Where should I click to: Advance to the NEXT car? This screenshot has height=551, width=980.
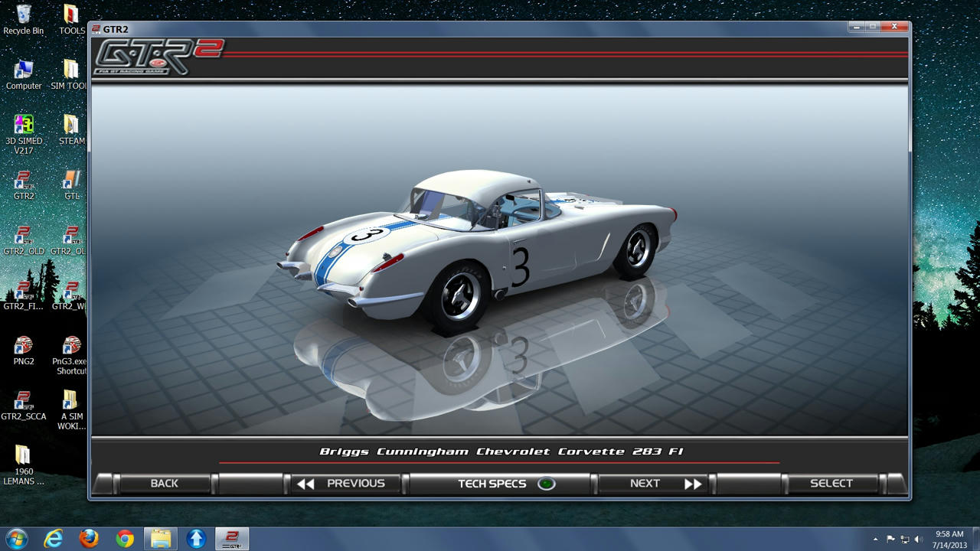click(x=655, y=484)
